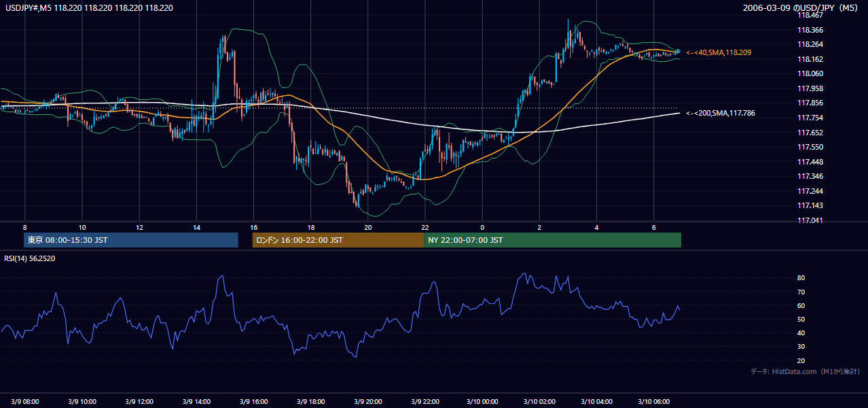Click the RSI 30 level label
This screenshot has height=408, width=868.
801,347
